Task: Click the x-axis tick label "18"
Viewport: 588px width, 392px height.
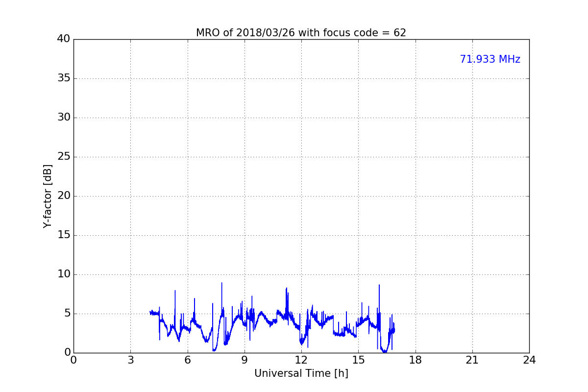Action: click(416, 360)
